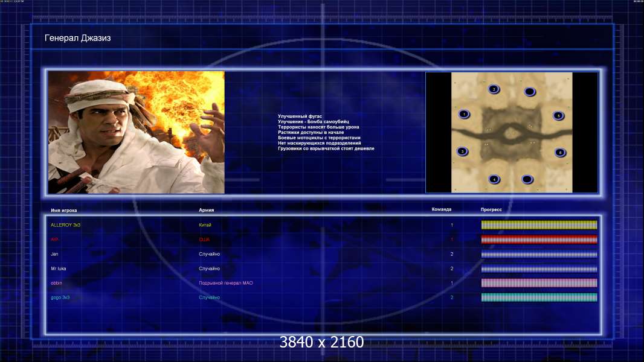Click start position marker 6 on the map
The width and height of the screenshot is (644, 362).
pos(560,153)
